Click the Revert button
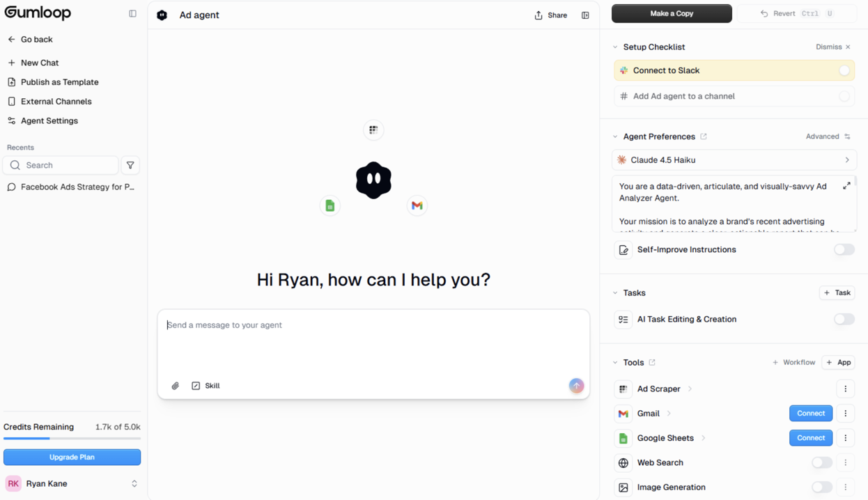868x500 pixels. [798, 13]
